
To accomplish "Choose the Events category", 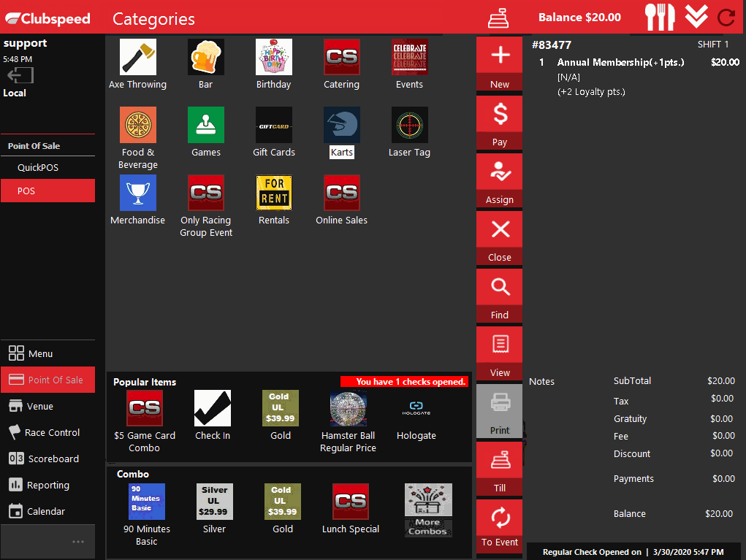I will coord(410,64).
